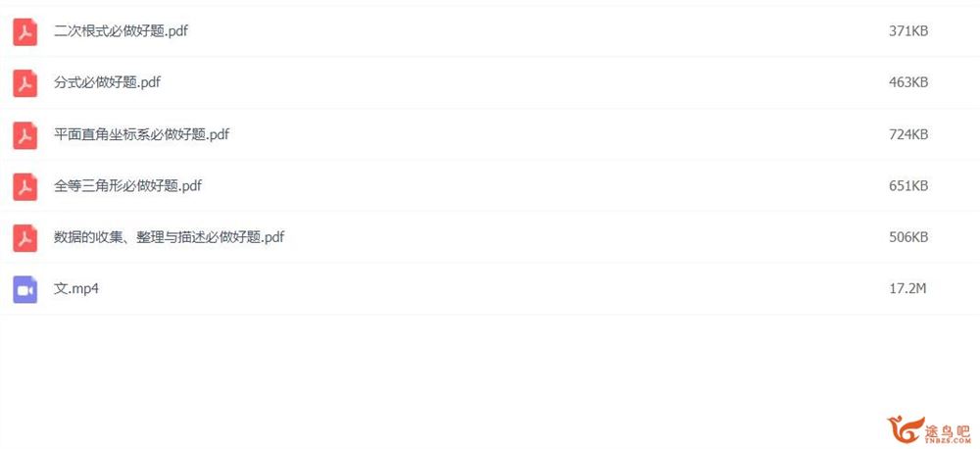This screenshot has height=449, width=980.
Task: Click the 463KB file size
Action: [908, 82]
